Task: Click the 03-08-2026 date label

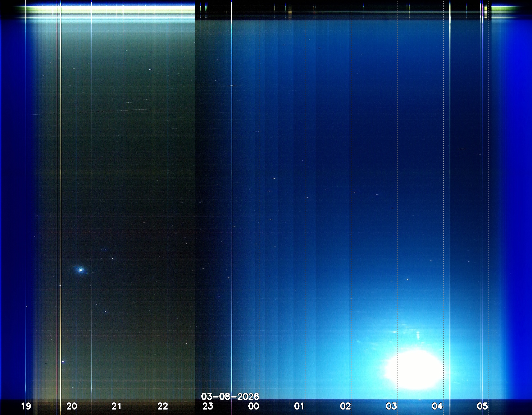Action: pyautogui.click(x=230, y=396)
